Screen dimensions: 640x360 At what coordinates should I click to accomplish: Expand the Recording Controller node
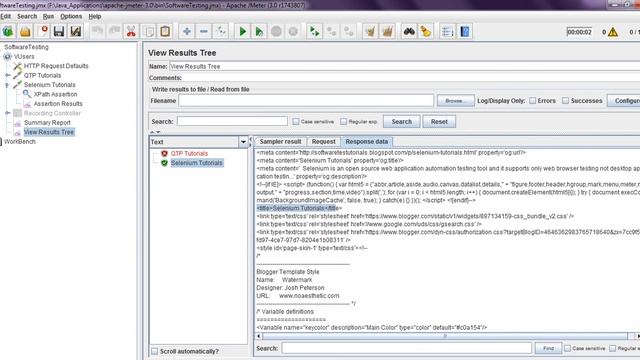click(7, 113)
